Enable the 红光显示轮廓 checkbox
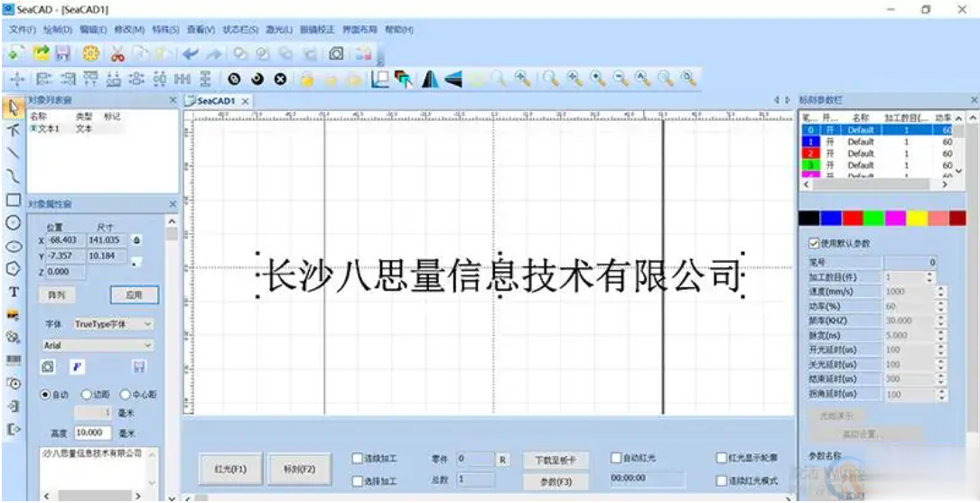980x503 pixels. [722, 458]
